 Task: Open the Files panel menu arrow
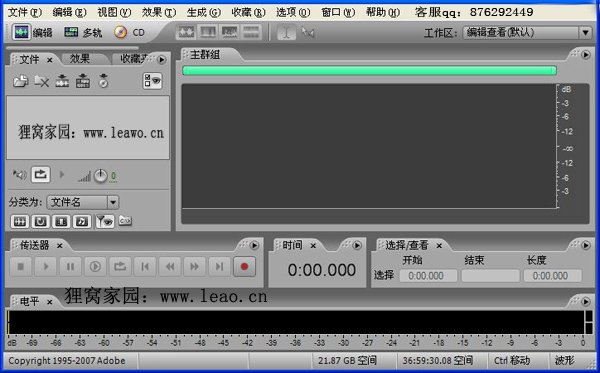(162, 60)
